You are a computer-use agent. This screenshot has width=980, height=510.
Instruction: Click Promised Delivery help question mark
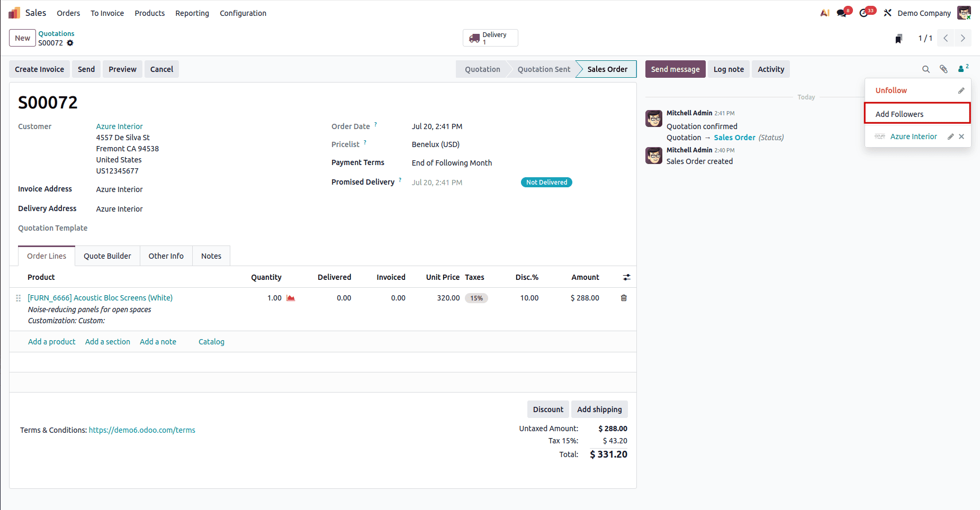[x=400, y=180]
